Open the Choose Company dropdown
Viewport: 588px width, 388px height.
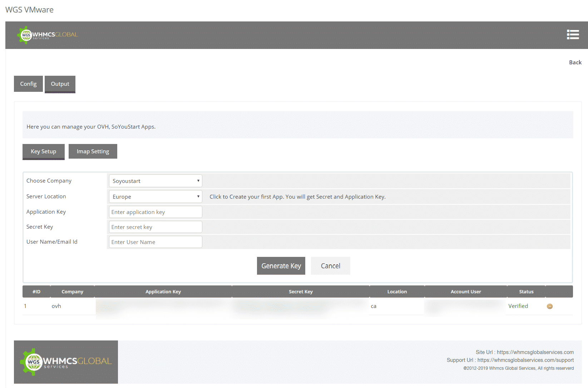click(x=155, y=181)
